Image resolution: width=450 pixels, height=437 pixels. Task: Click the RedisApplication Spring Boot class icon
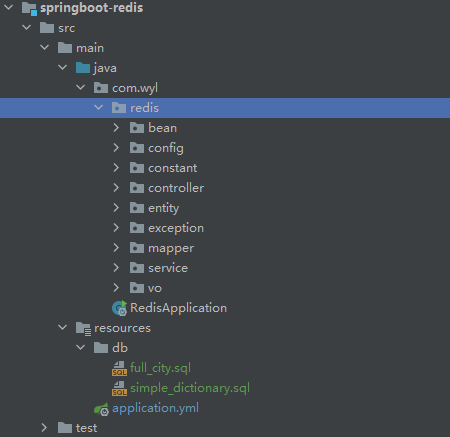pos(120,308)
